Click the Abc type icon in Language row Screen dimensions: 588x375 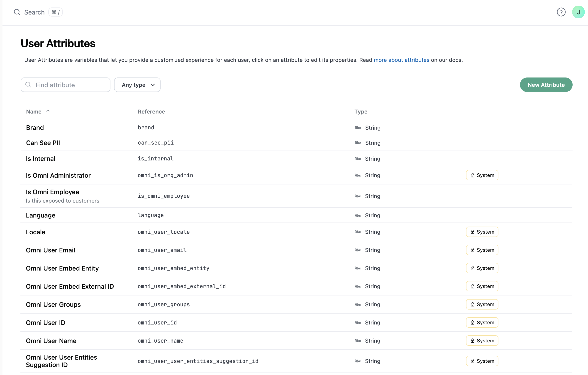(x=358, y=215)
